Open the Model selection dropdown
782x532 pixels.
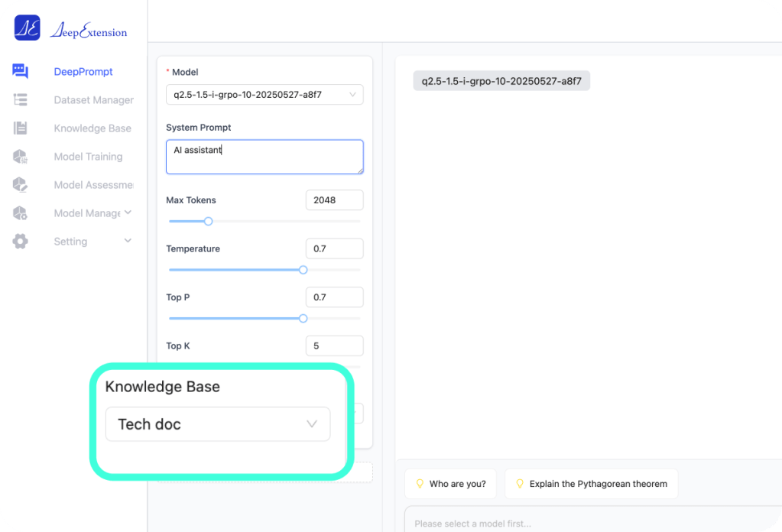pos(264,95)
